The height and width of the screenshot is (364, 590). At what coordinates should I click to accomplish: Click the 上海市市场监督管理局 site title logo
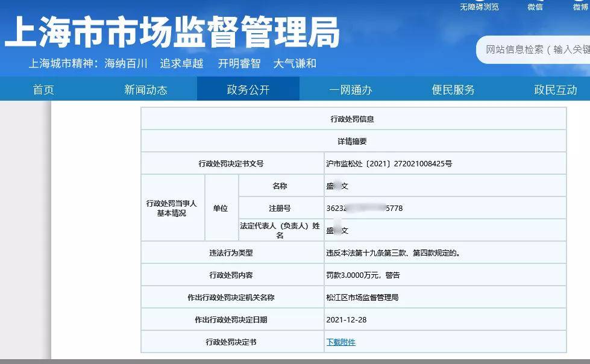(172, 31)
